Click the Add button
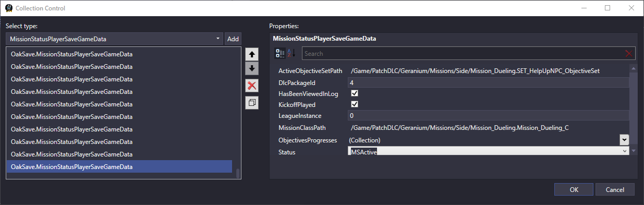 [233, 39]
